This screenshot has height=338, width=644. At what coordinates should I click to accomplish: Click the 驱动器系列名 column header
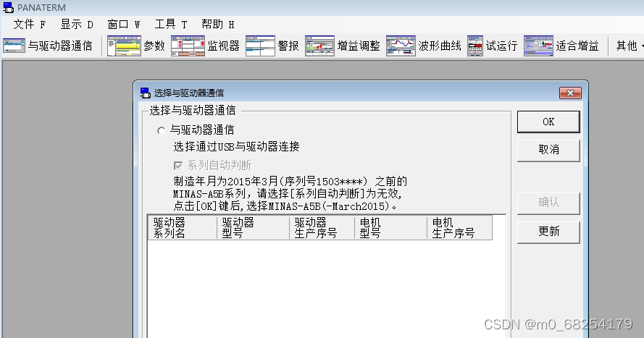183,228
